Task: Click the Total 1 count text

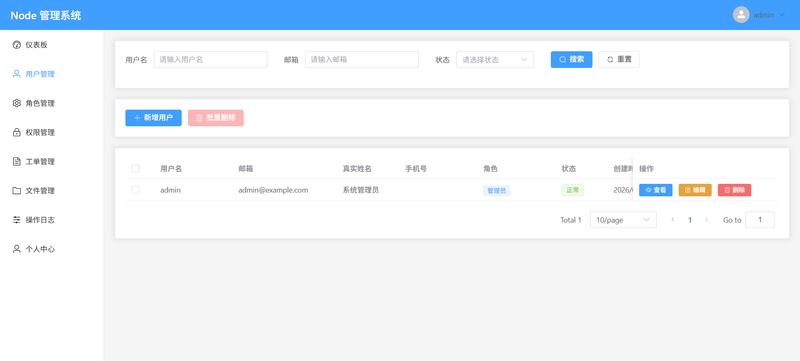Action: pyautogui.click(x=571, y=220)
